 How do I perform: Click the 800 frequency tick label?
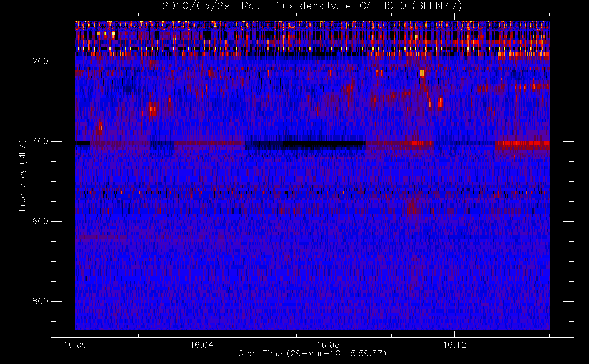[x=40, y=301]
